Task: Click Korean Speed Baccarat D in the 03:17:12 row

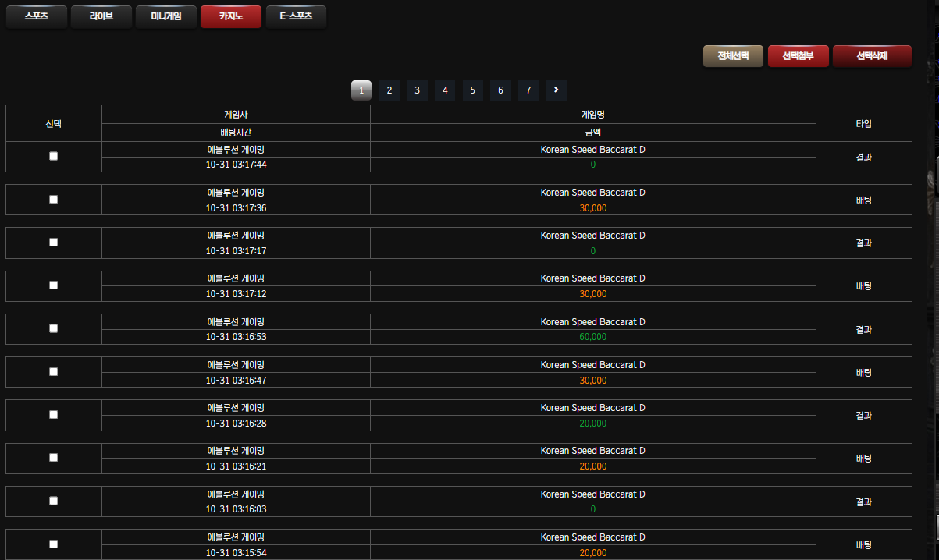Action: (x=593, y=278)
